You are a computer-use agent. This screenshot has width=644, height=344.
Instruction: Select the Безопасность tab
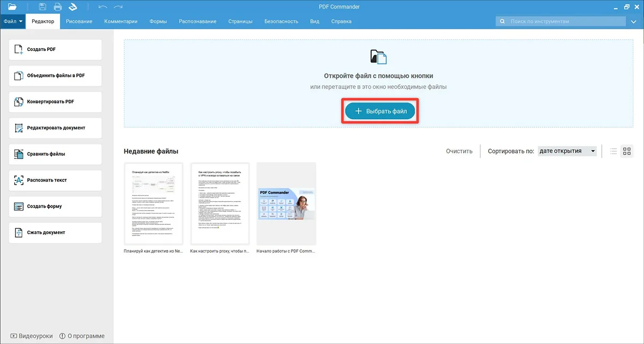[x=281, y=21]
